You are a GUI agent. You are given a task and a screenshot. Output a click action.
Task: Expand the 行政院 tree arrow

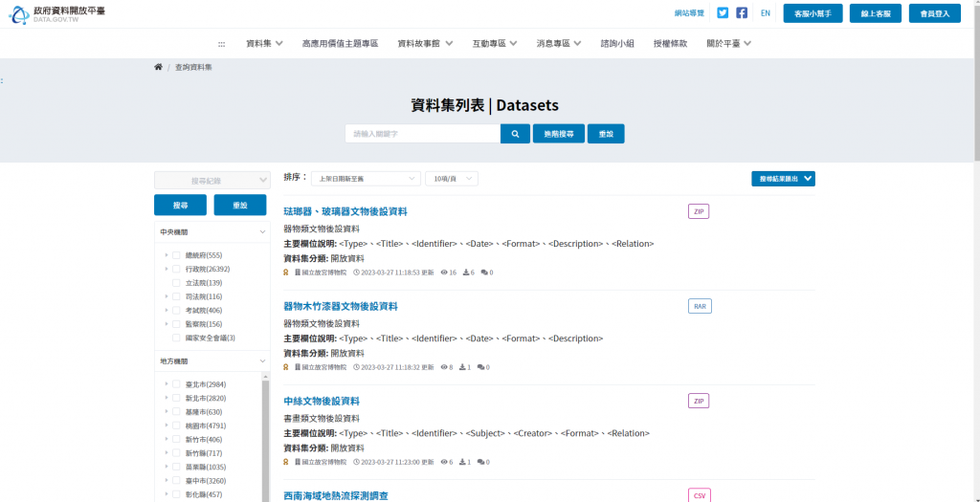point(167,269)
